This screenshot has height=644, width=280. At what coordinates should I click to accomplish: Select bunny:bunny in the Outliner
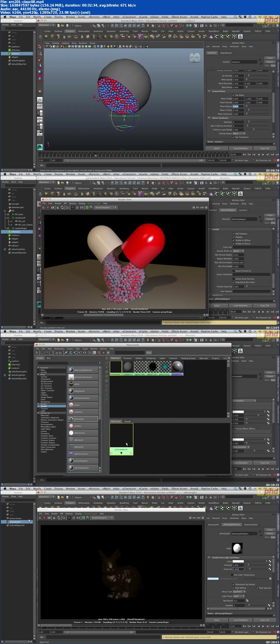pyautogui.click(x=16, y=519)
